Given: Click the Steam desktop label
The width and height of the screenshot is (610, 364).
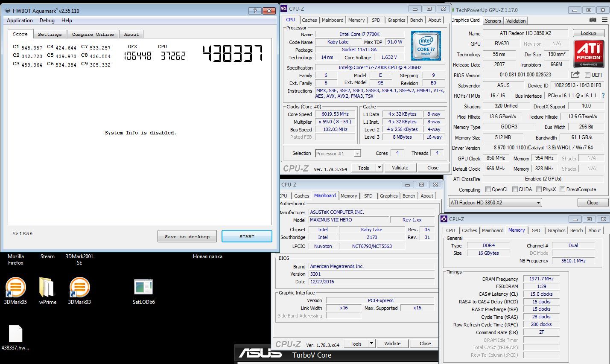Looking at the screenshot, I should [x=47, y=256].
